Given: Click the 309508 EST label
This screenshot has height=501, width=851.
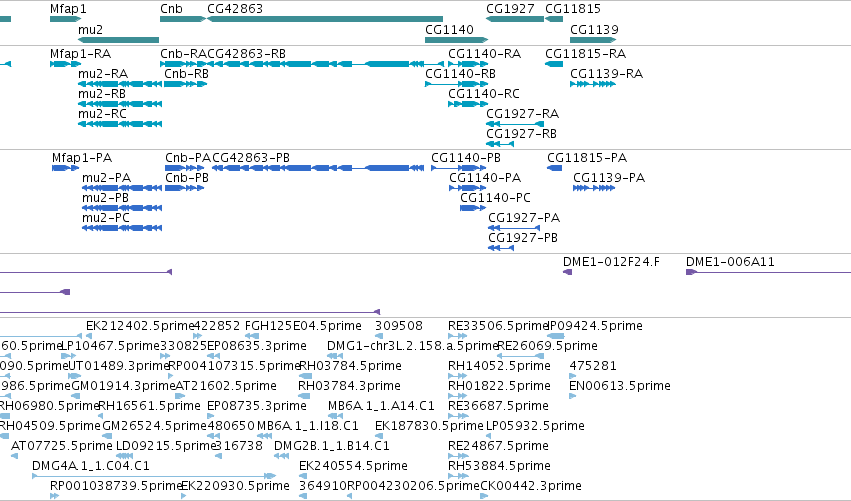Looking at the screenshot, I should [398, 326].
